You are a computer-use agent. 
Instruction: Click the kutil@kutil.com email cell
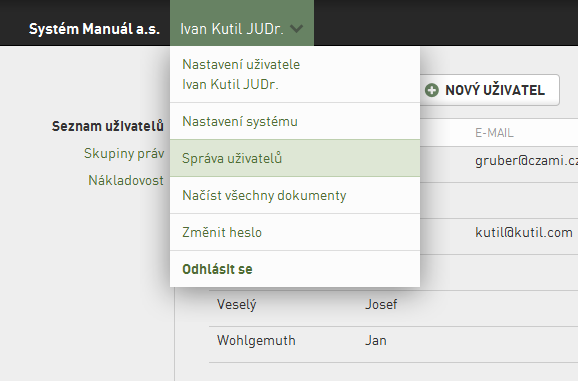click(x=524, y=233)
